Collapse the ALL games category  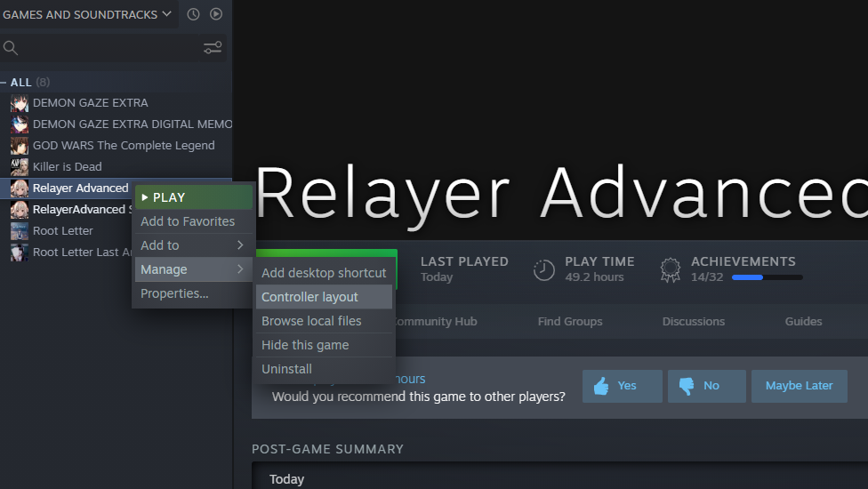4,83
